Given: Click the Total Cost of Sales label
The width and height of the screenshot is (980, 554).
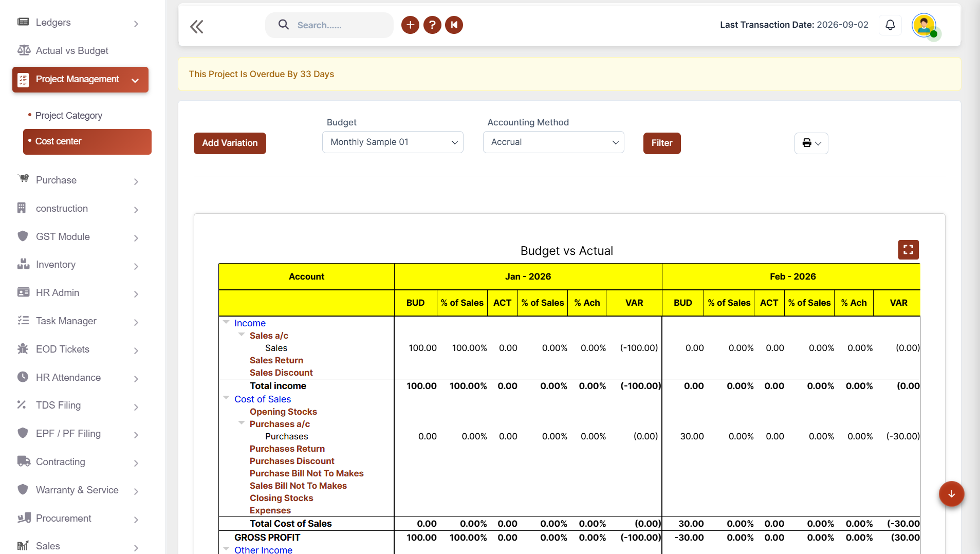Looking at the screenshot, I should (x=291, y=523).
